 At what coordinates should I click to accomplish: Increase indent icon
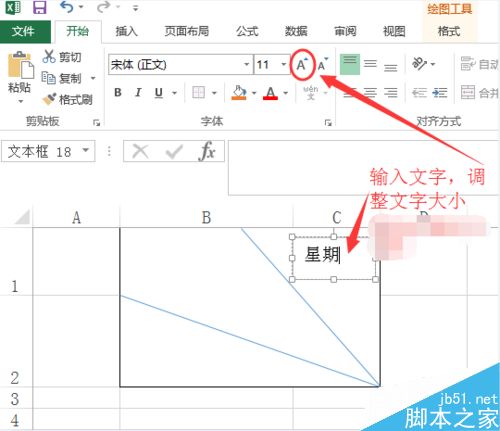point(440,92)
